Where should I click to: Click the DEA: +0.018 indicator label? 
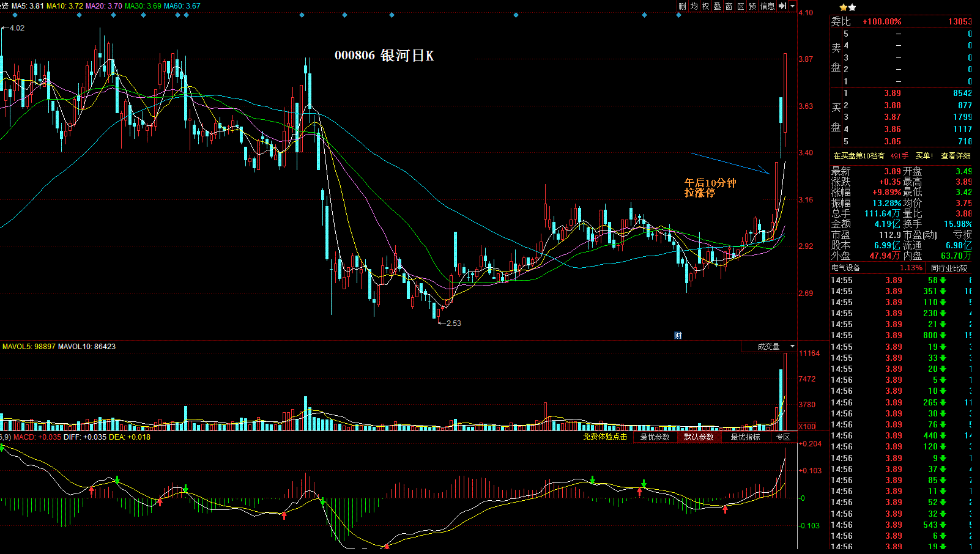click(x=130, y=437)
